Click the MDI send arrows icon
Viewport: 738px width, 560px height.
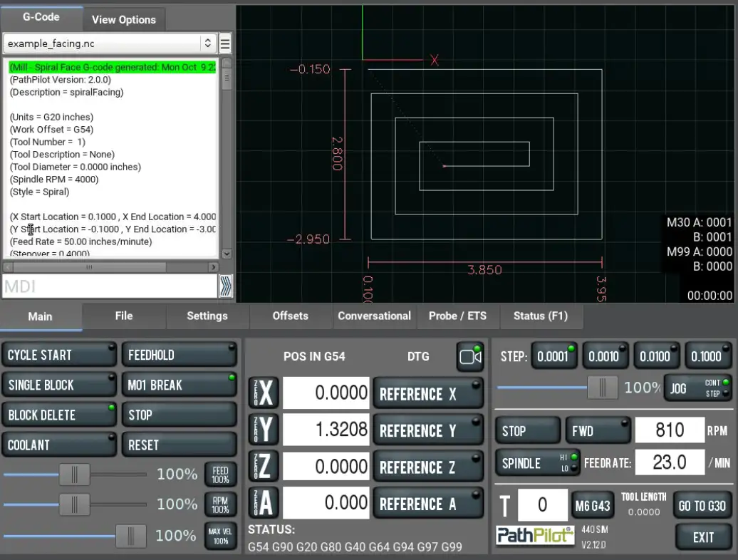click(x=226, y=286)
